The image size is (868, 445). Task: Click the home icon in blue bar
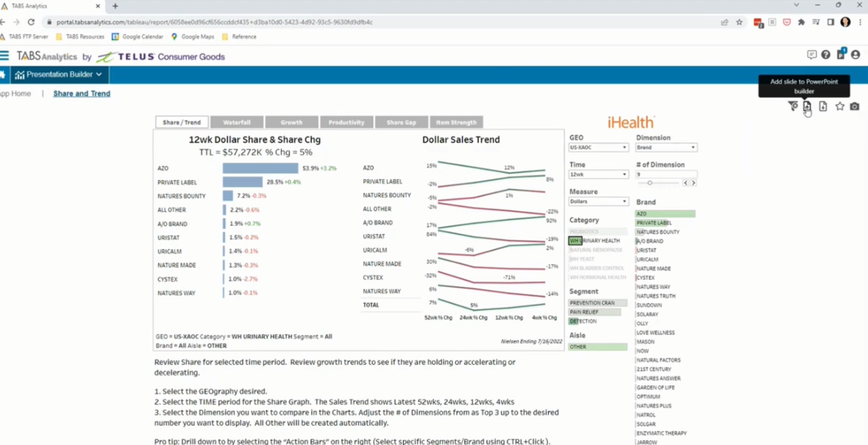[x=2, y=75]
